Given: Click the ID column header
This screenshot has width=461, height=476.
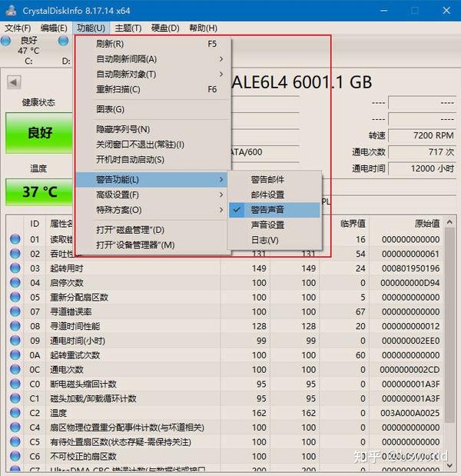Looking at the screenshot, I should pos(35,224).
